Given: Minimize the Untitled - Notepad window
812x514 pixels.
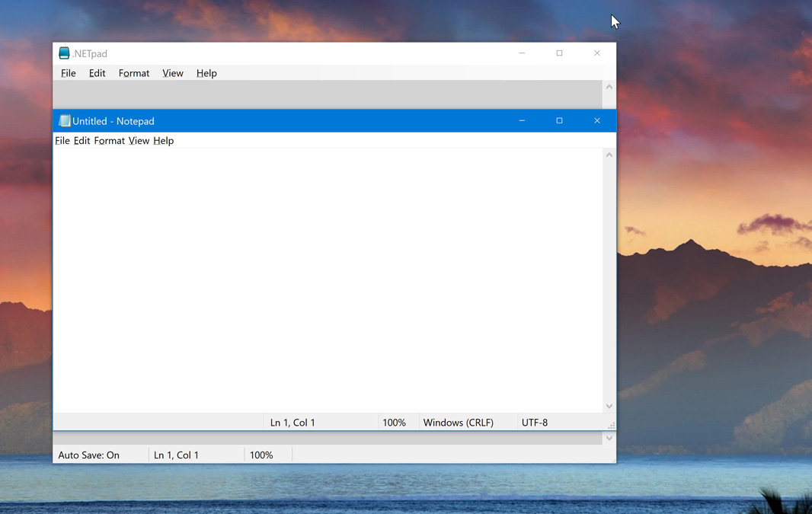Looking at the screenshot, I should pos(522,121).
